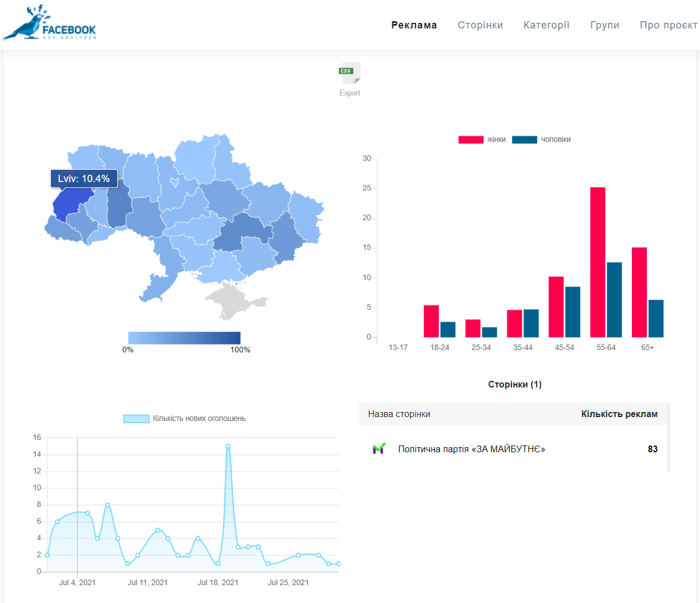Click the Export label under CSV icon
This screenshot has height=603, width=700.
coord(350,93)
